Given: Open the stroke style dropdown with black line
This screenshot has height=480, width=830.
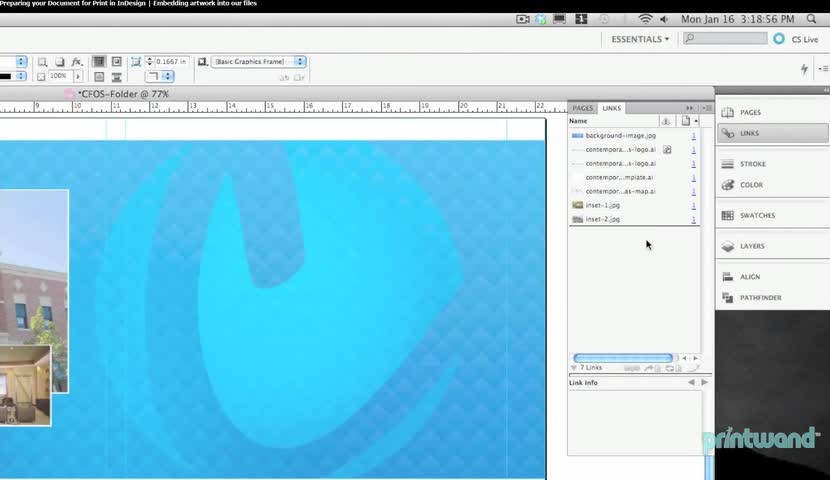Looking at the screenshot, I should point(21,76).
